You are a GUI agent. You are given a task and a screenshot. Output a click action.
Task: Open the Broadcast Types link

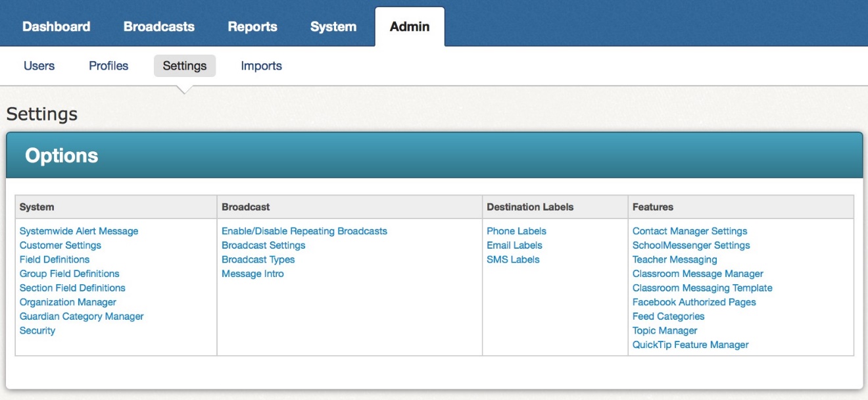(x=258, y=259)
